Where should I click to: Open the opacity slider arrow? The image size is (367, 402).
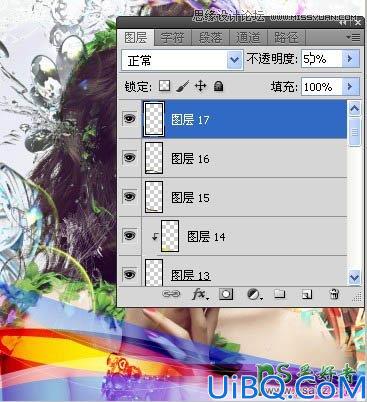[351, 59]
